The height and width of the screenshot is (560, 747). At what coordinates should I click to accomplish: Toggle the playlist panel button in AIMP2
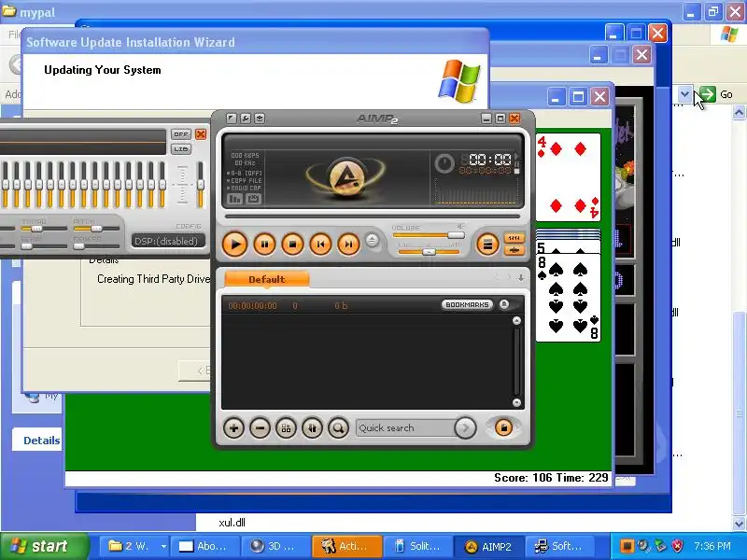pyautogui.click(x=487, y=245)
